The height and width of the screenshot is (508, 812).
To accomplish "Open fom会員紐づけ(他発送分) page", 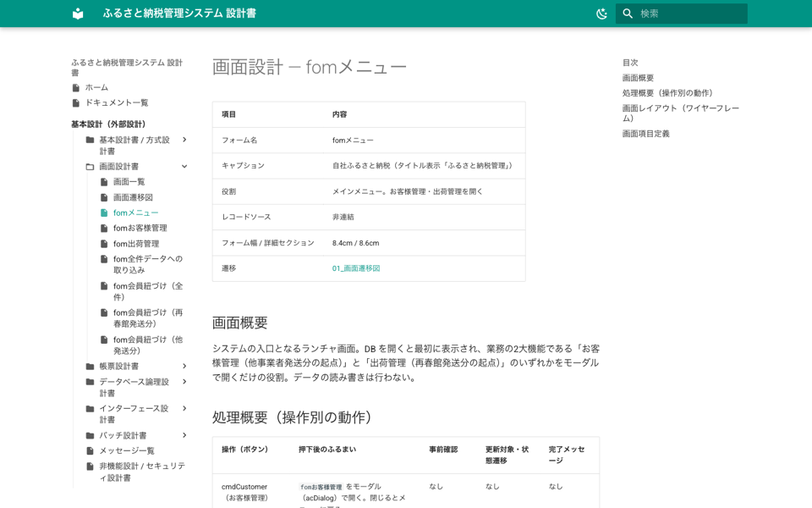I will click(x=147, y=345).
